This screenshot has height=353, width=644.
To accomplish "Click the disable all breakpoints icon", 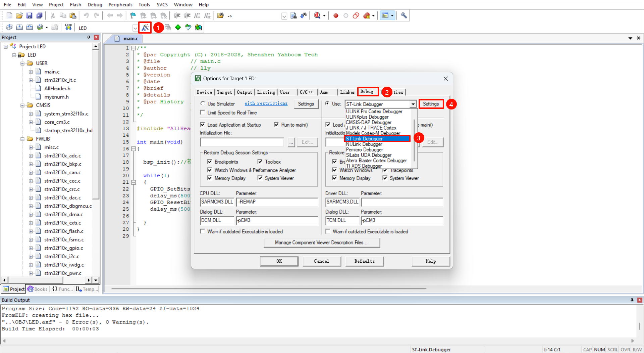I will point(356,15).
